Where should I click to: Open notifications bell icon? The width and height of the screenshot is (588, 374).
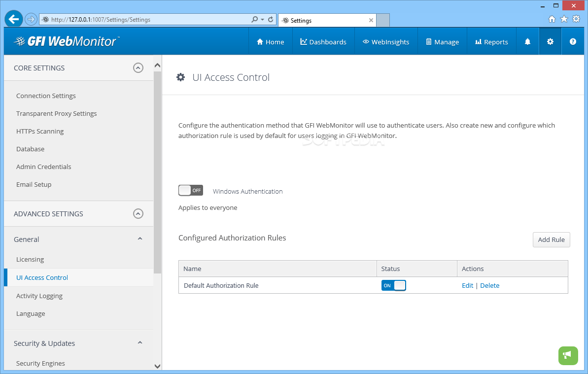528,41
